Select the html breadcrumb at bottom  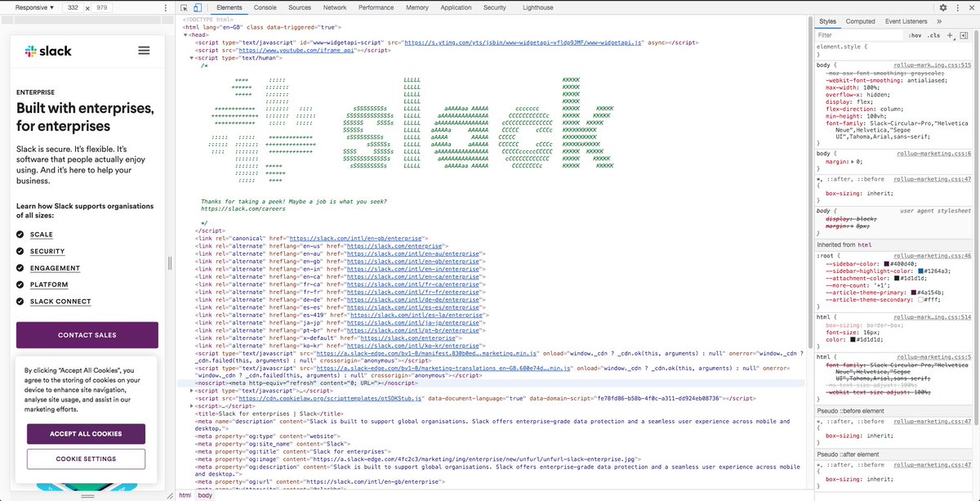tap(185, 495)
